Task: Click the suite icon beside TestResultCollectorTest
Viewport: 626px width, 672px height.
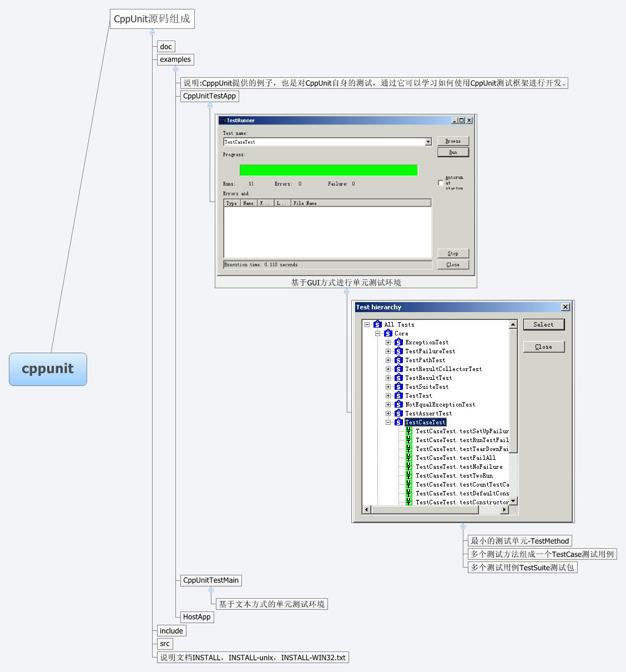Action: [x=398, y=369]
